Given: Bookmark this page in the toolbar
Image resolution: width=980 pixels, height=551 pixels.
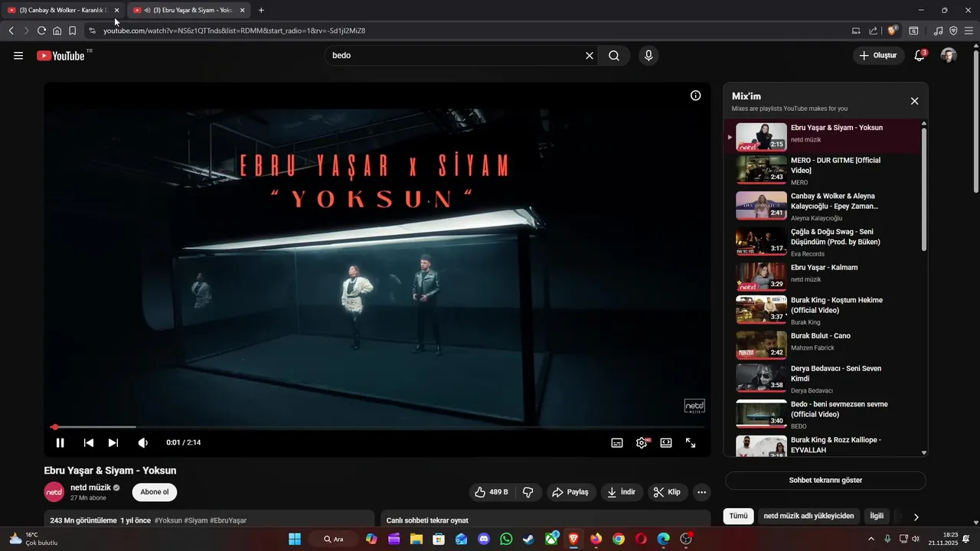Looking at the screenshot, I should coord(72,31).
